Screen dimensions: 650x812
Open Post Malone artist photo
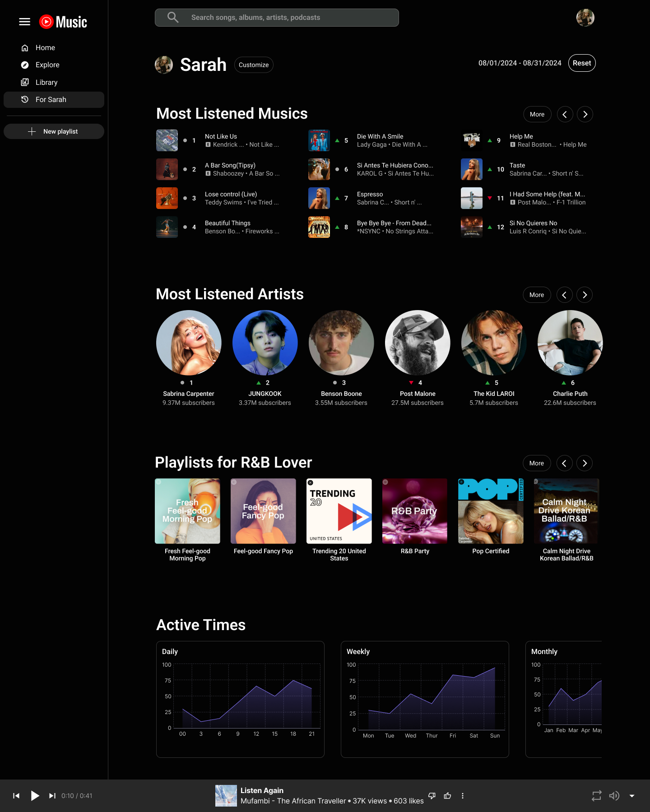tap(418, 343)
